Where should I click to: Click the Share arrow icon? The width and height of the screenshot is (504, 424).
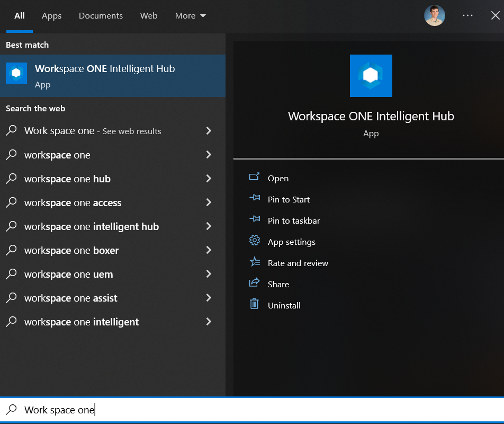click(x=254, y=282)
